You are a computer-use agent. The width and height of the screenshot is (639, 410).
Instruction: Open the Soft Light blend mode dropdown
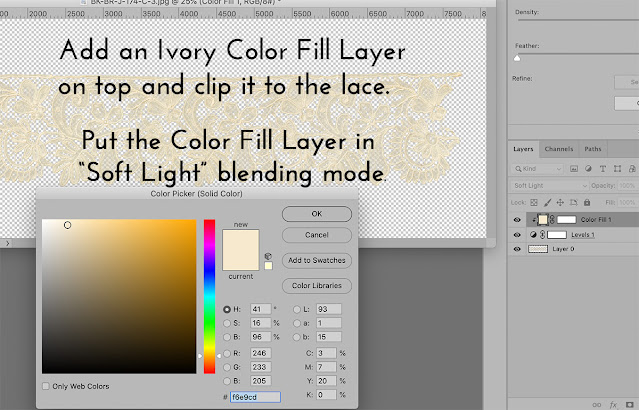(x=549, y=185)
